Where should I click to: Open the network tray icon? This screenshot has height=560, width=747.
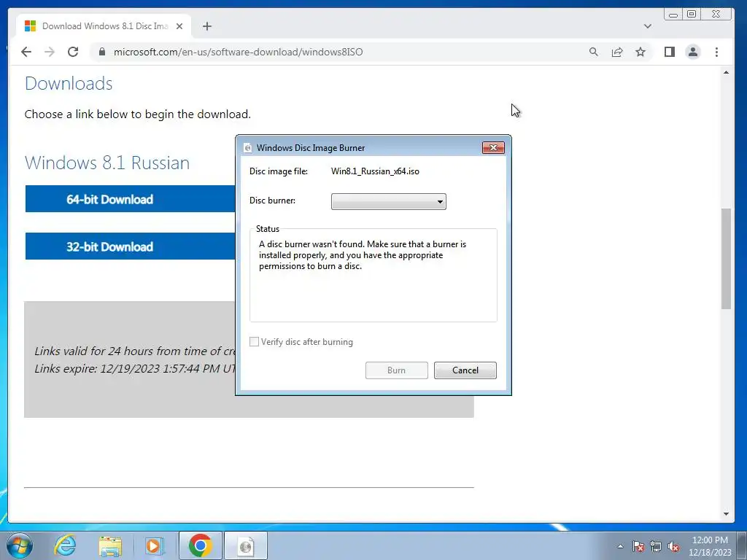point(656,546)
